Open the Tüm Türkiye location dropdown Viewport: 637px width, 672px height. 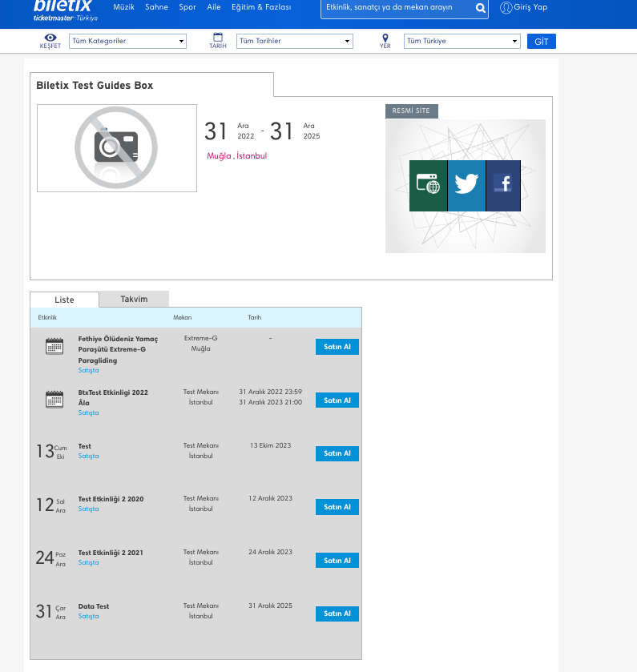462,41
